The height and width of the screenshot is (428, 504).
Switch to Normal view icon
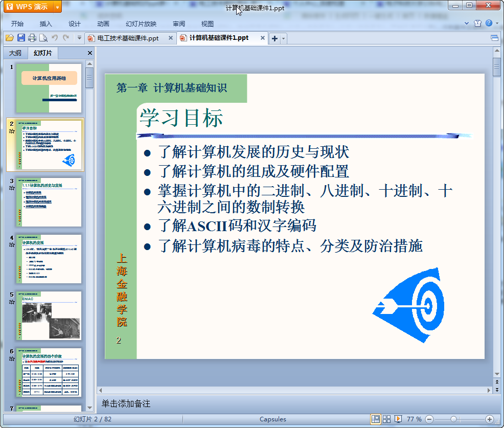click(375, 419)
